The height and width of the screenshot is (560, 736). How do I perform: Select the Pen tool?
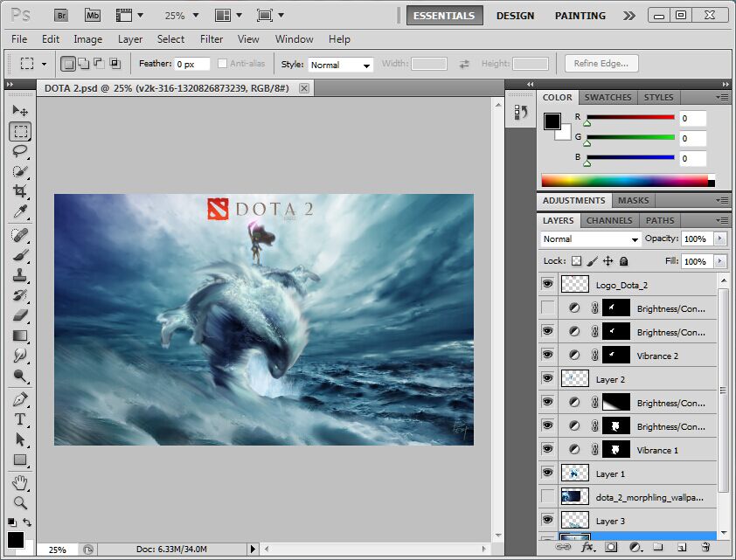click(20, 399)
